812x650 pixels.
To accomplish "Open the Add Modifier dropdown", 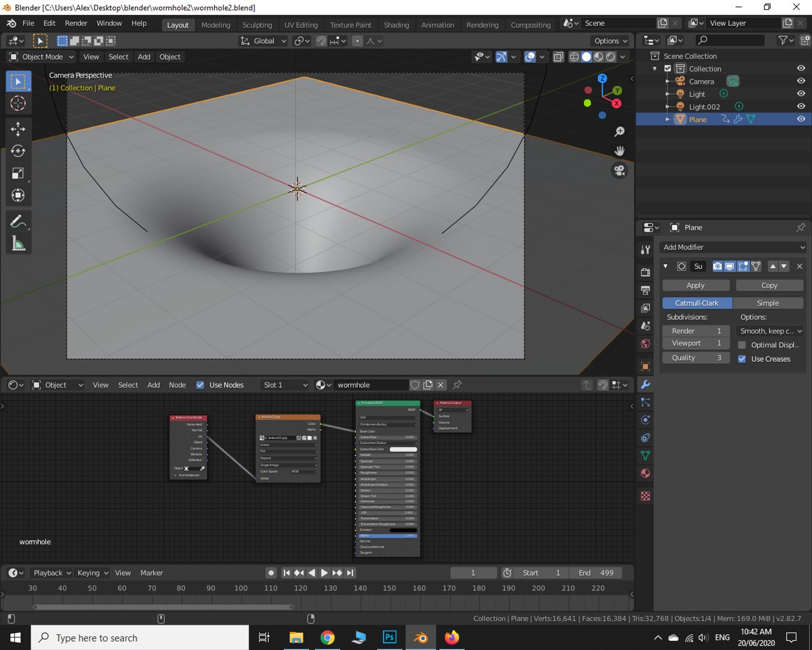I will pyautogui.click(x=733, y=247).
